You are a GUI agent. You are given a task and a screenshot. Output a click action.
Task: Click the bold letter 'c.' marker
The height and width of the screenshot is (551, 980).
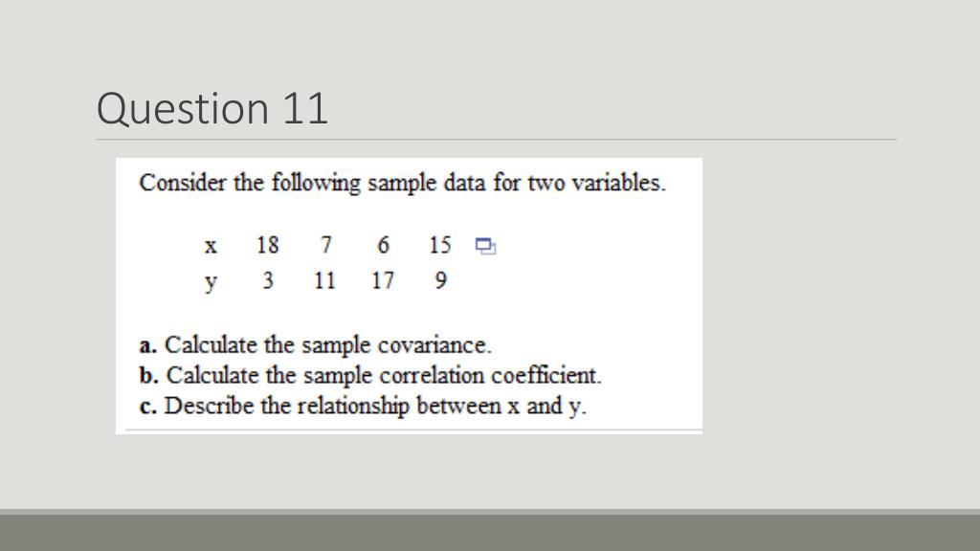click(x=148, y=407)
